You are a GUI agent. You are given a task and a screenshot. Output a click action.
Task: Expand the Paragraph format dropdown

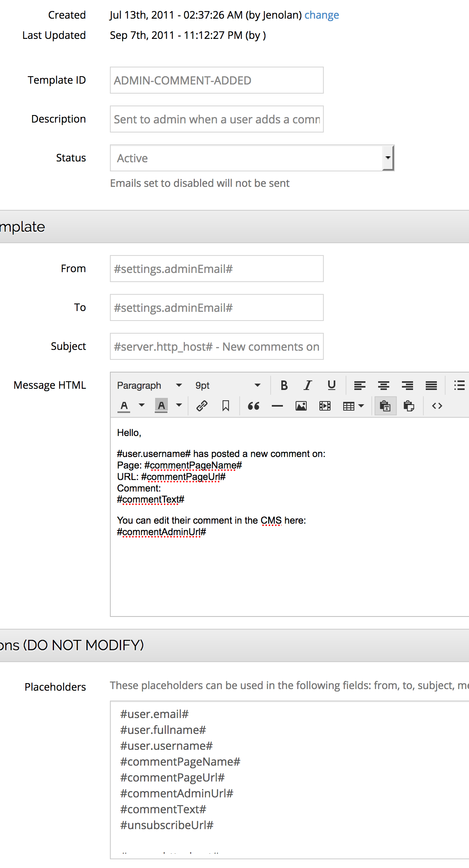point(150,385)
